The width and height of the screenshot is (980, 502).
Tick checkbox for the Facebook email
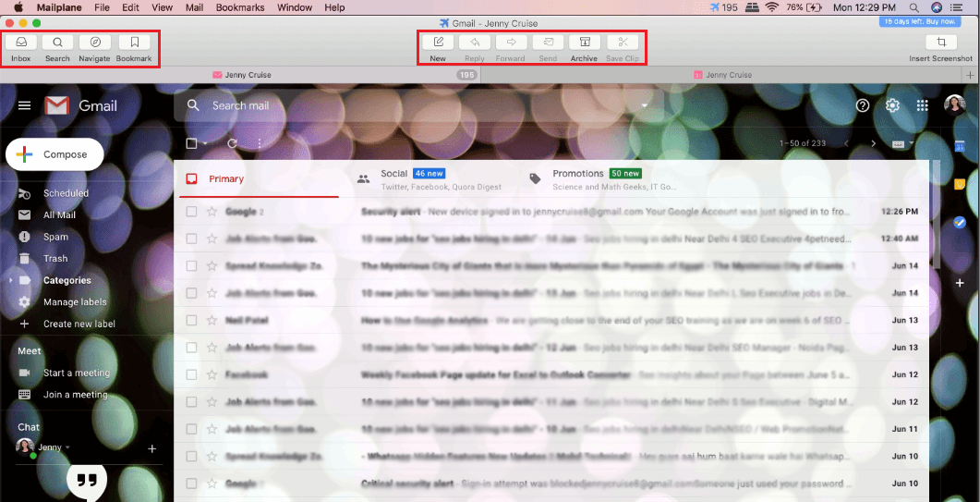tap(191, 375)
